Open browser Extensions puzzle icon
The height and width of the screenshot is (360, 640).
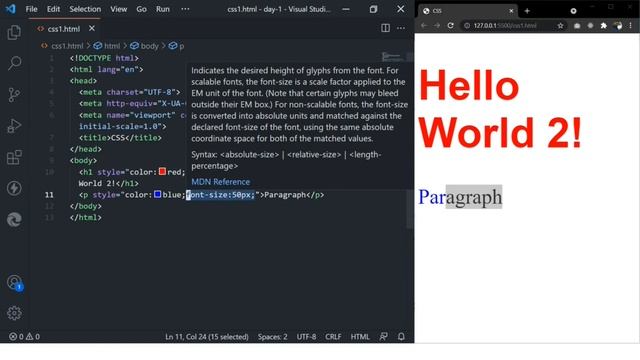tap(604, 26)
